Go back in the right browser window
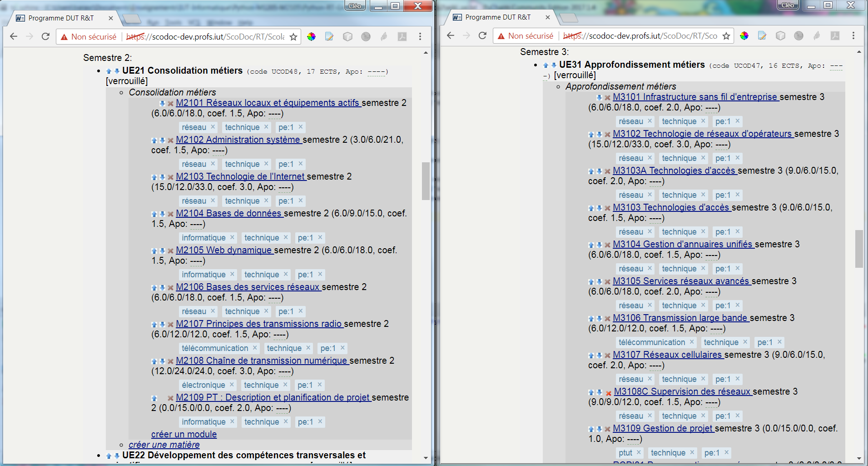 (x=451, y=36)
